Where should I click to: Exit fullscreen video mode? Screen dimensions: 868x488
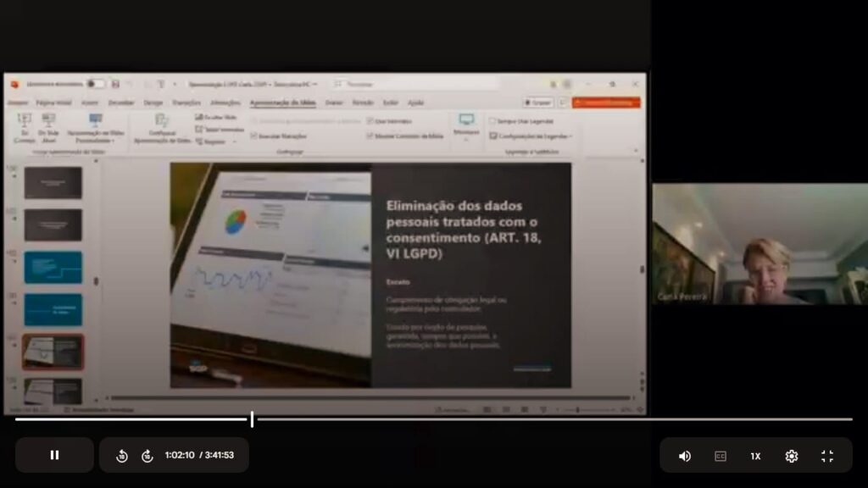pyautogui.click(x=827, y=456)
